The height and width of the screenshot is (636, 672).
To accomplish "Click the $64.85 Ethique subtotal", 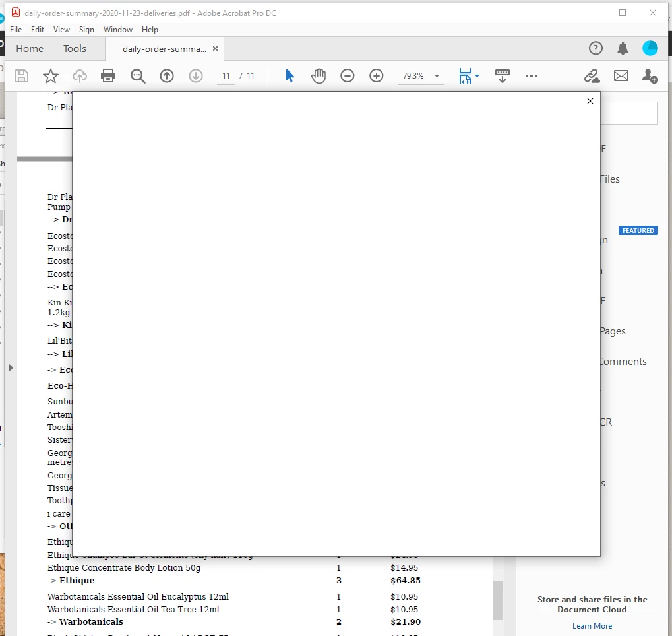I will [406, 580].
